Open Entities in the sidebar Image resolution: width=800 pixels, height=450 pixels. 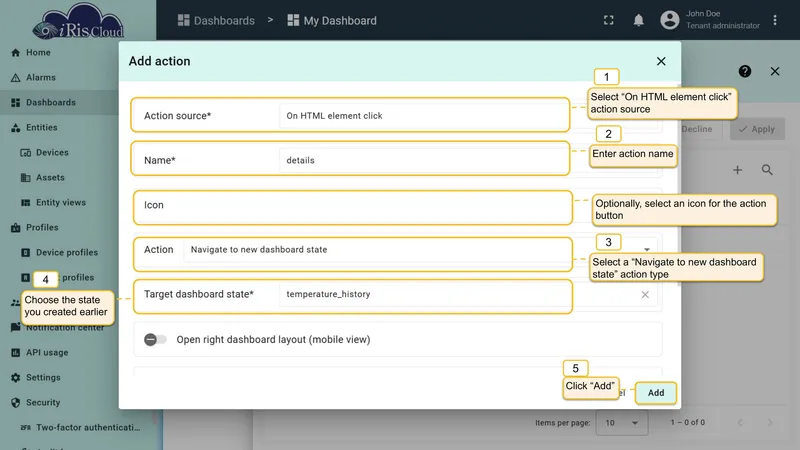(41, 128)
